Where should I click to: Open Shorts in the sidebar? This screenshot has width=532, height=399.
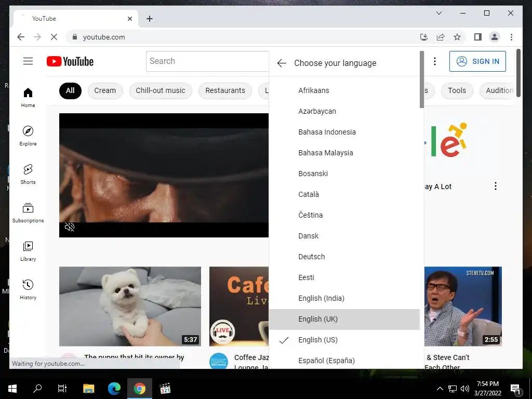28,174
